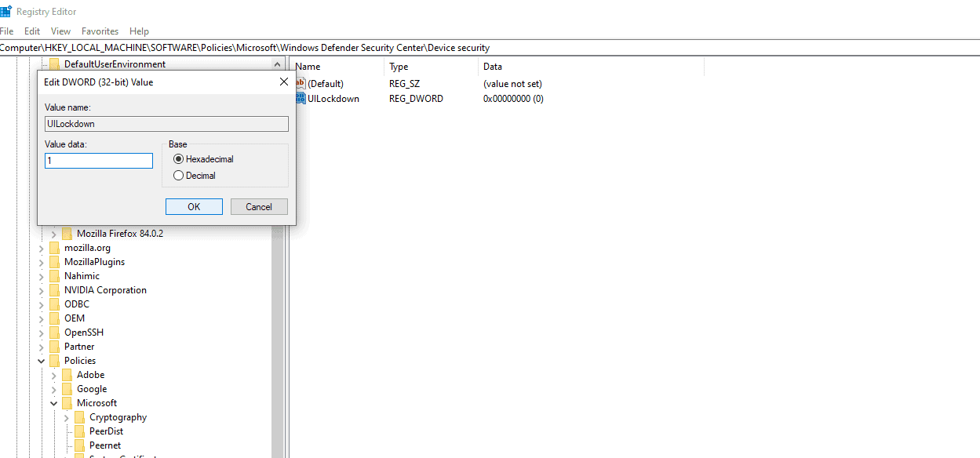Screen dimensions: 980x458
Task: Expand the Cryptography key
Action: pos(67,417)
